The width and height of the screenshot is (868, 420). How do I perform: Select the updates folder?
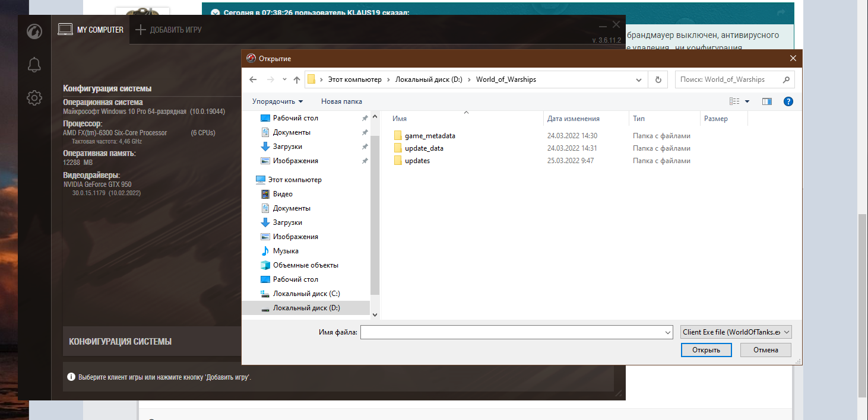[417, 161]
